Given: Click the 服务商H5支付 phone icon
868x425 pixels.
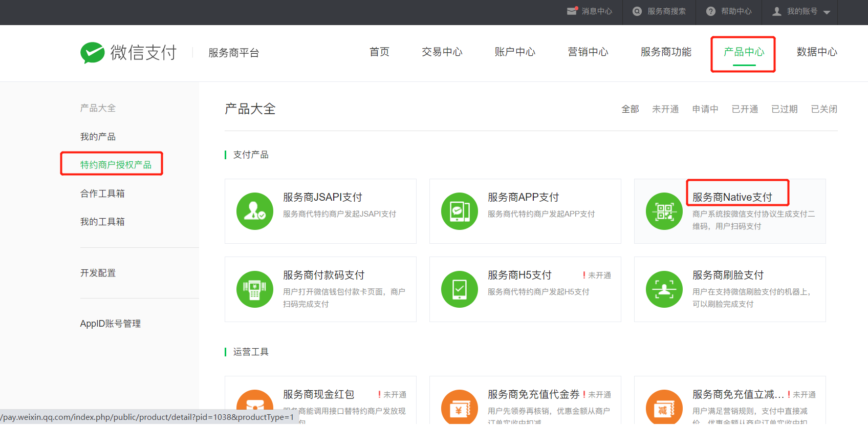Looking at the screenshot, I should [x=460, y=289].
